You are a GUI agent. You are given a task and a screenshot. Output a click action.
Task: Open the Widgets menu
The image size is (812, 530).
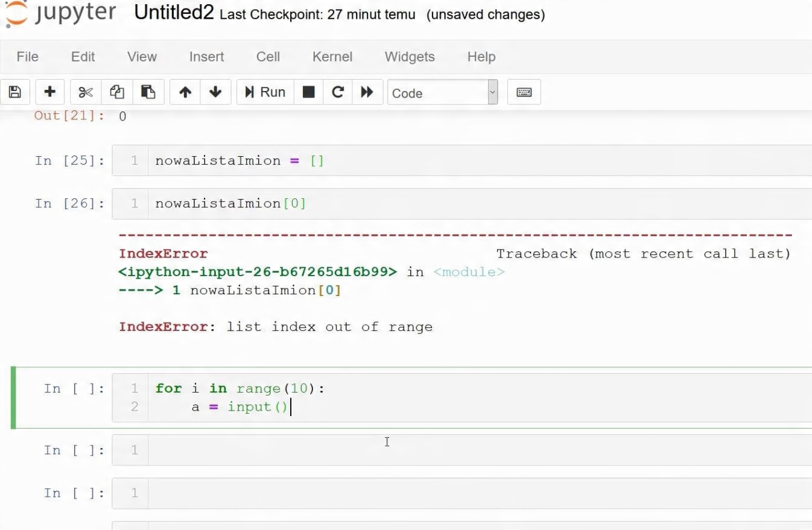pyautogui.click(x=410, y=57)
